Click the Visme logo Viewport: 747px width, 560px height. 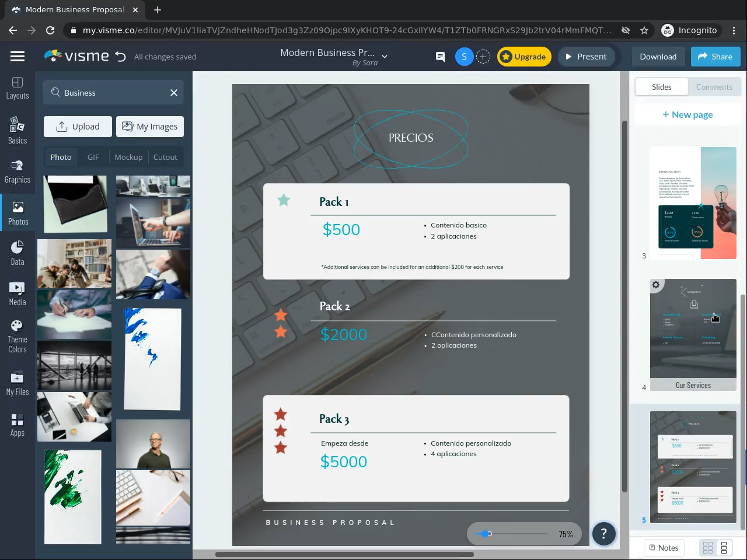click(76, 56)
